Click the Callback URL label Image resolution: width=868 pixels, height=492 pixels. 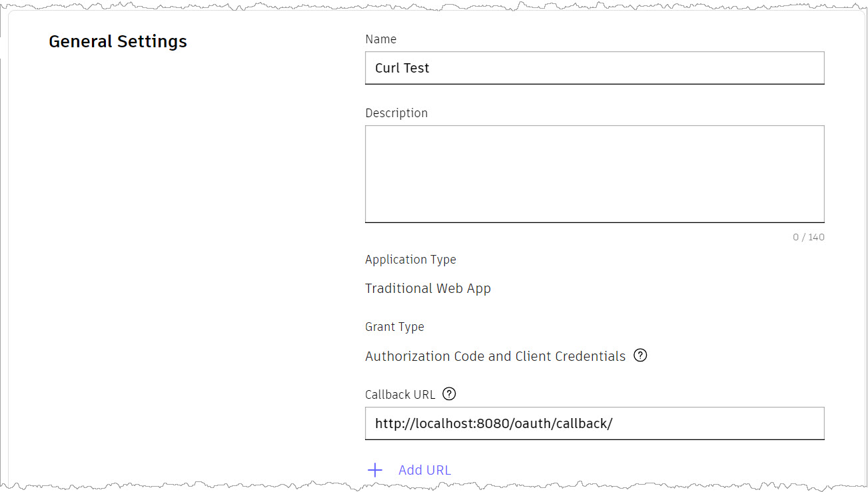[400, 395]
